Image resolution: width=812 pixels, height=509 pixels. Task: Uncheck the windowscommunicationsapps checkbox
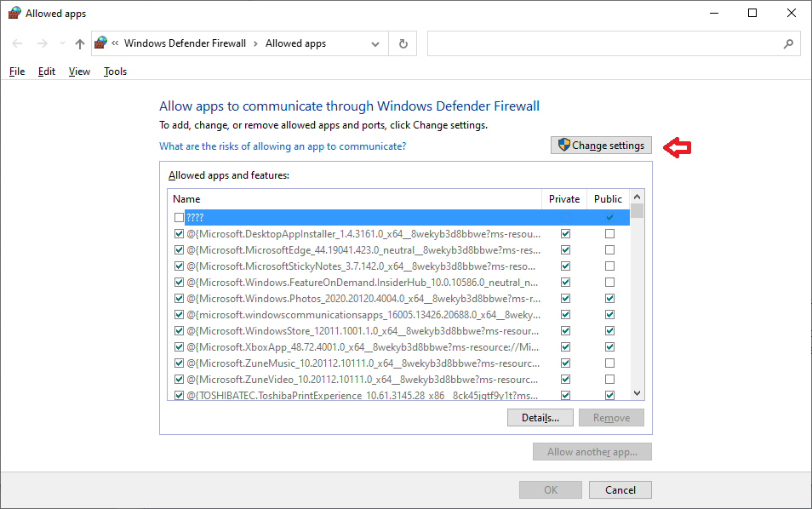pos(180,315)
